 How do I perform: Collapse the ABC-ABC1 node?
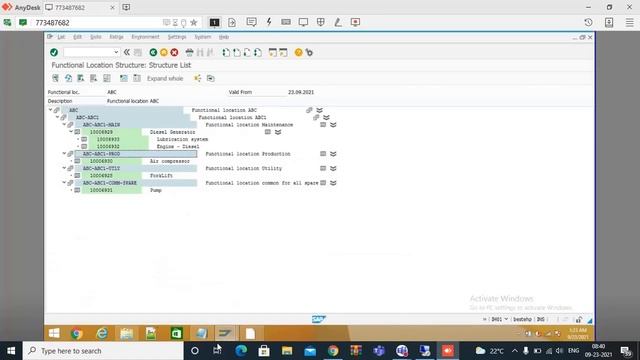pyautogui.click(x=57, y=117)
